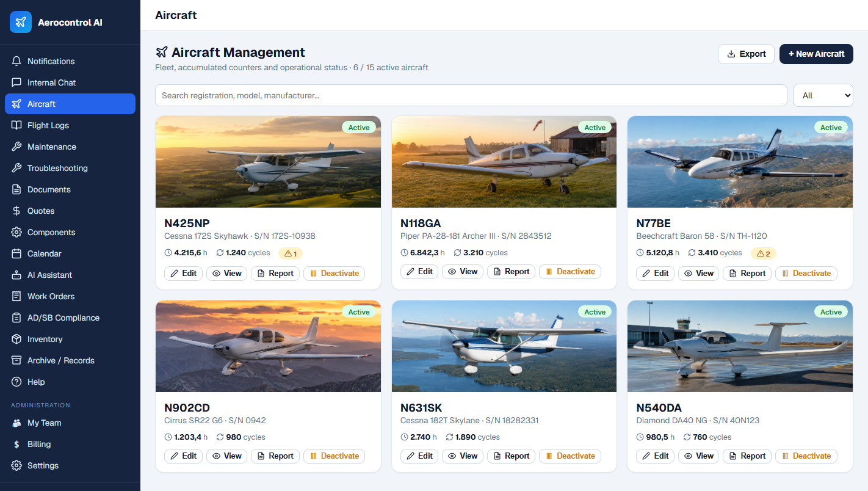View details of aircraft N118GA
This screenshot has width=868, height=491.
coord(462,271)
